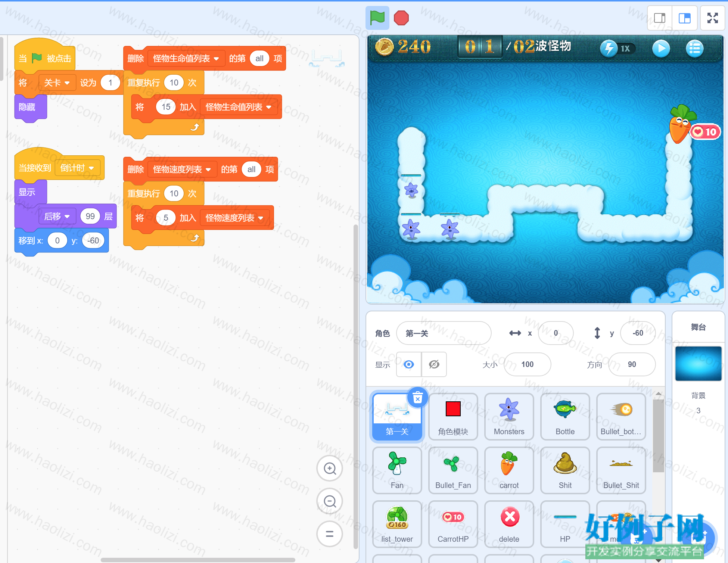Select the delete sprite
Viewport: 728px width, 563px height.
click(x=509, y=524)
